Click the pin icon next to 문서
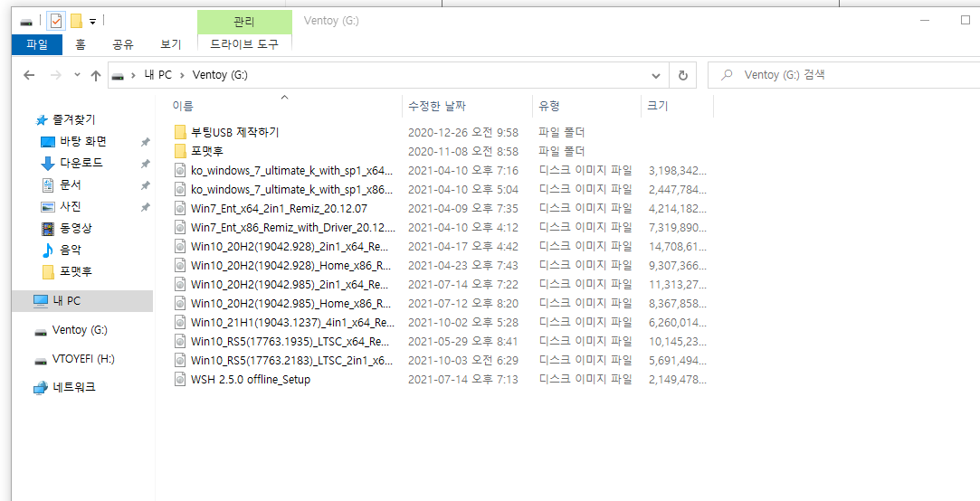The width and height of the screenshot is (980, 501). (x=145, y=185)
